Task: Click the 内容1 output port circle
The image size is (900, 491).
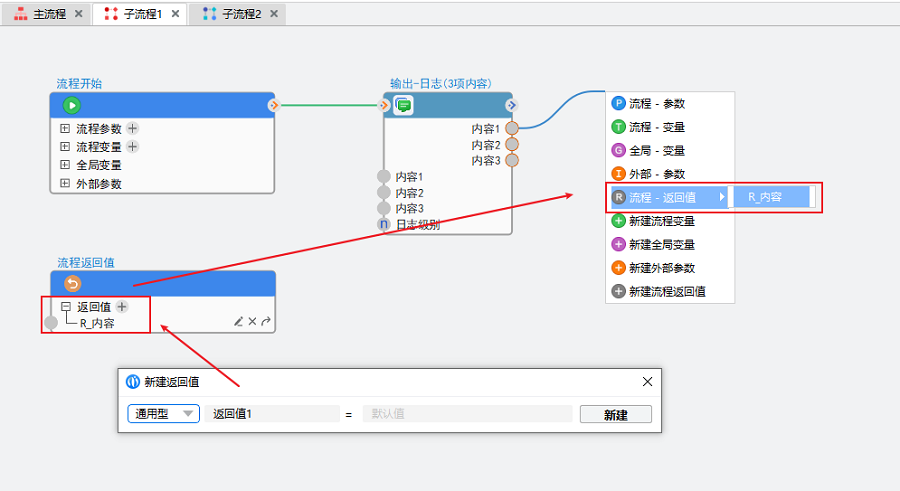Action: tap(511, 128)
